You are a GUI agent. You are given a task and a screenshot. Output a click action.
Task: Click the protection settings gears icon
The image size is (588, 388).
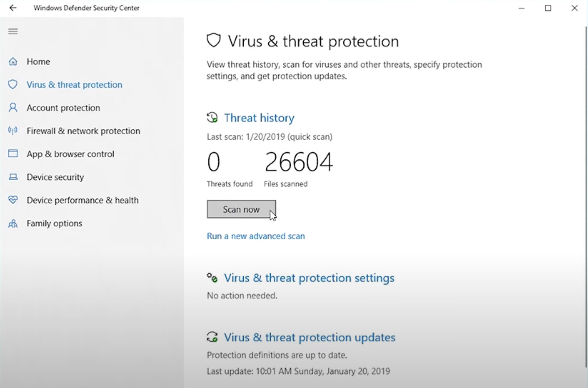click(x=212, y=277)
